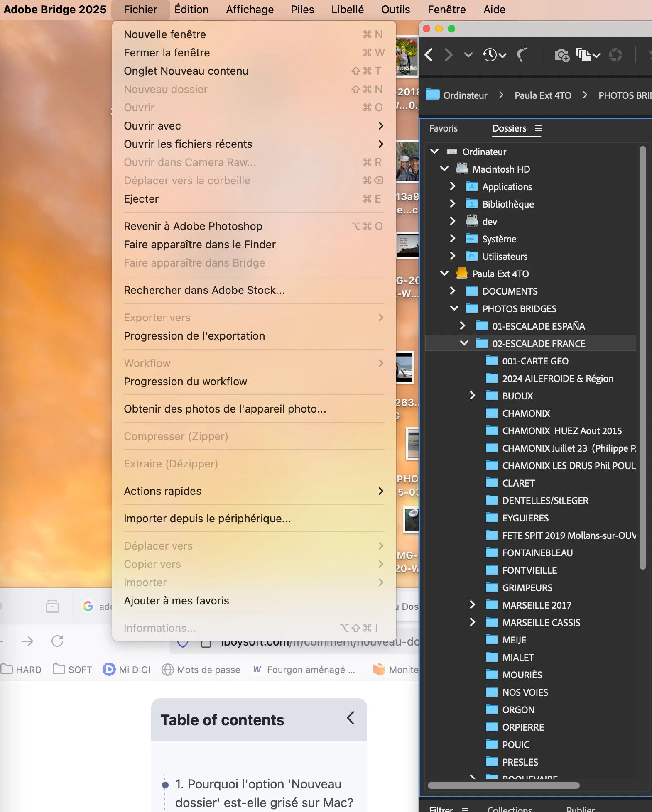652x812 pixels.
Task: Open the Outils menu
Action: (x=395, y=10)
